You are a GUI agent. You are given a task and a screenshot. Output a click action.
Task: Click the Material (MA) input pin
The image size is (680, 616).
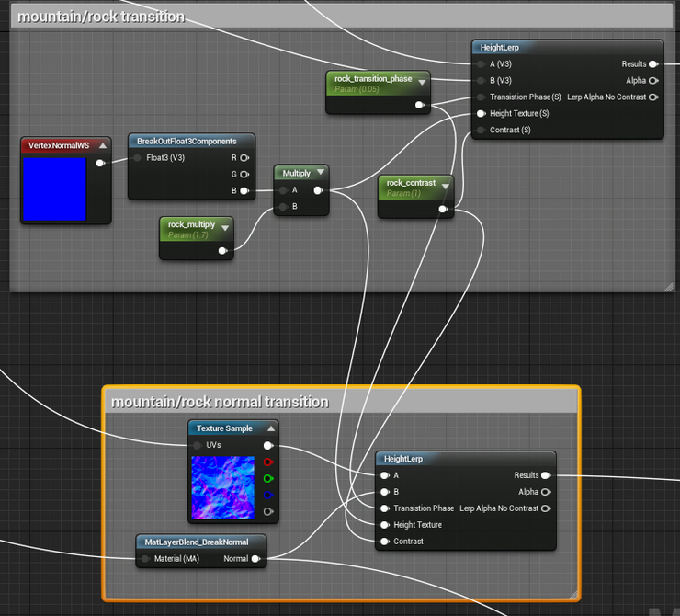[145, 559]
